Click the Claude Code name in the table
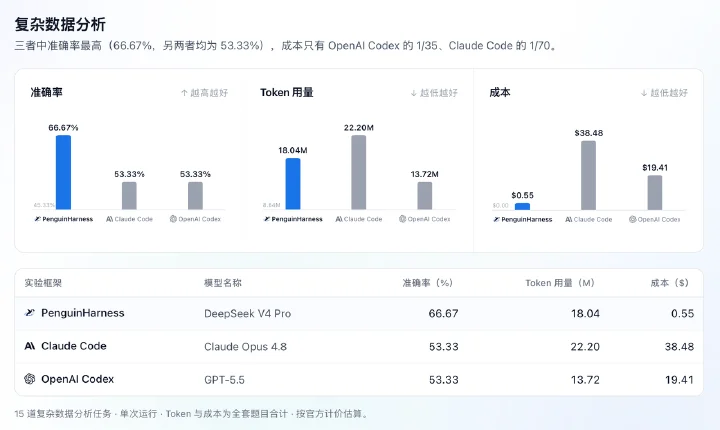This screenshot has height=430, width=720. pyautogui.click(x=74, y=346)
